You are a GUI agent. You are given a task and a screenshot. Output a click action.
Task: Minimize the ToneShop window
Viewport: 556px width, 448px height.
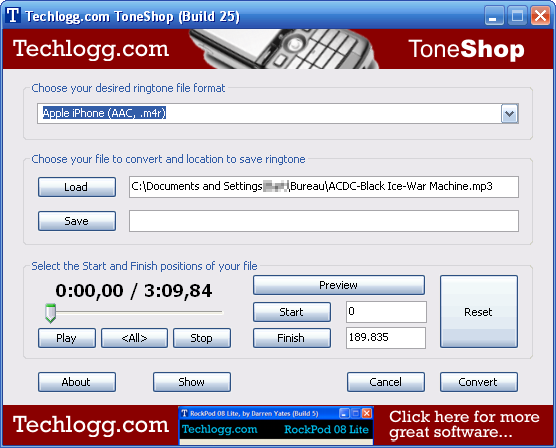[x=494, y=16]
